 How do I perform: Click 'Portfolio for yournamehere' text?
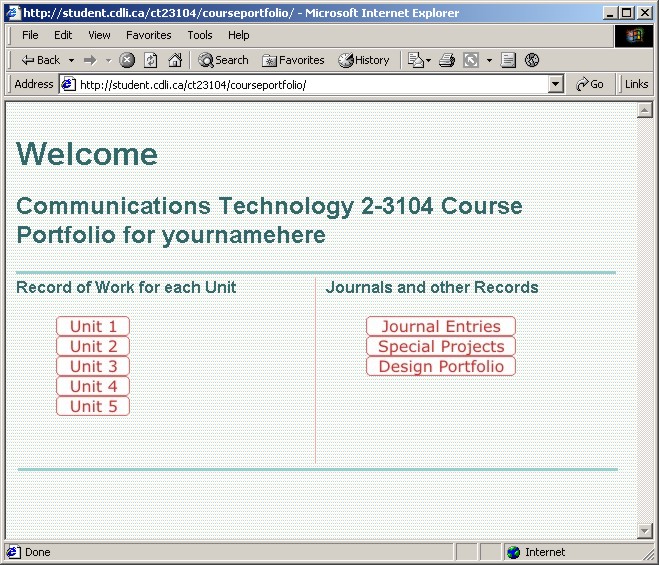[x=171, y=235]
